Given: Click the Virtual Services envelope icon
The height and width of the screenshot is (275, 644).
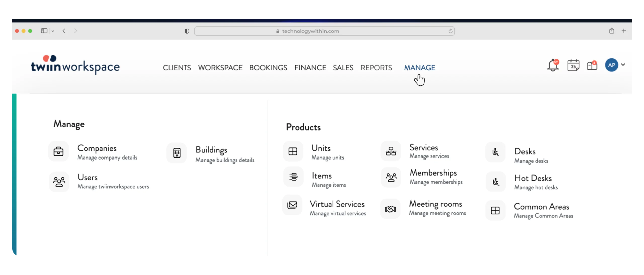Looking at the screenshot, I should click(292, 205).
